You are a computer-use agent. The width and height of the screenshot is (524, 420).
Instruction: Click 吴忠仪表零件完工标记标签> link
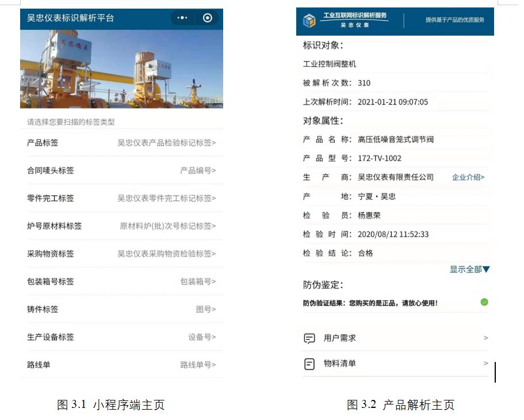[166, 198]
